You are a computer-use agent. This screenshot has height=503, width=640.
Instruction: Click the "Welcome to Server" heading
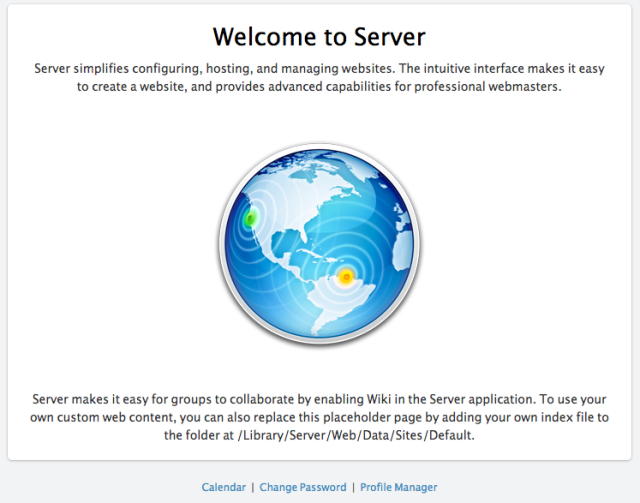click(320, 37)
